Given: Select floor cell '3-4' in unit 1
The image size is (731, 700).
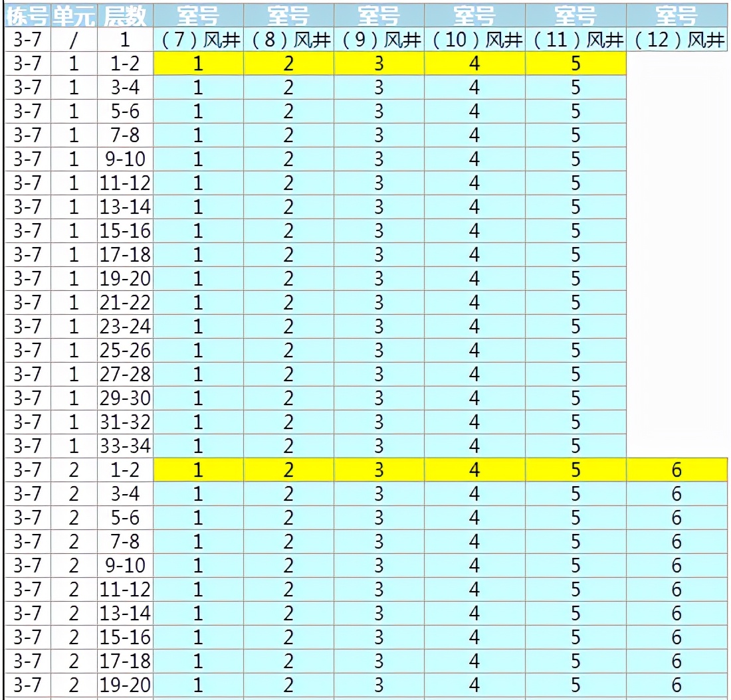Looking at the screenshot, I should pos(125,87).
